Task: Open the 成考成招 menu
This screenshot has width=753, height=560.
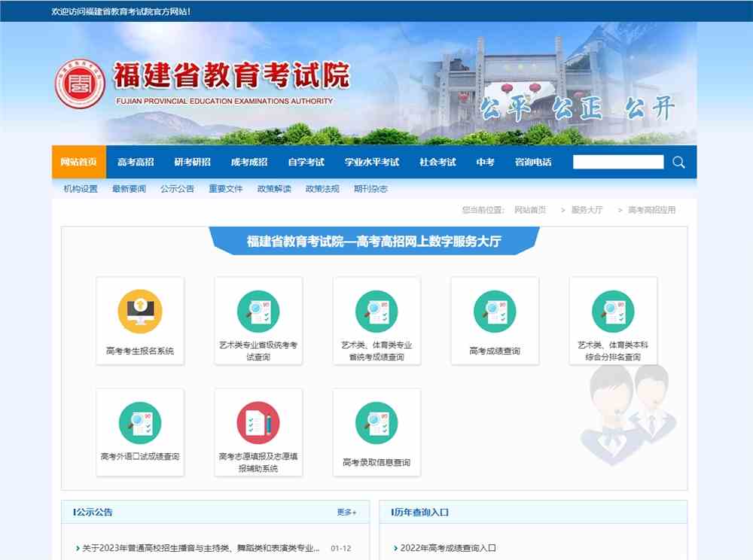Action: 248,162
